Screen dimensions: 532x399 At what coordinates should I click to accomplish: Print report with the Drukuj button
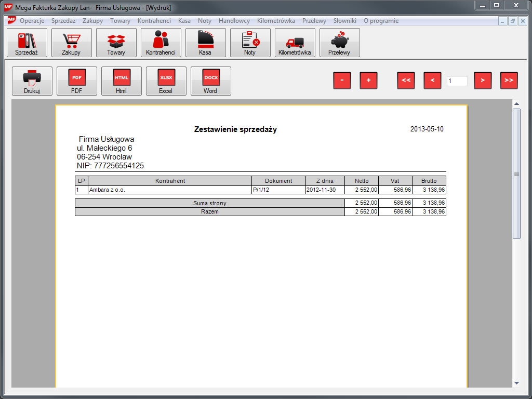pyautogui.click(x=32, y=81)
